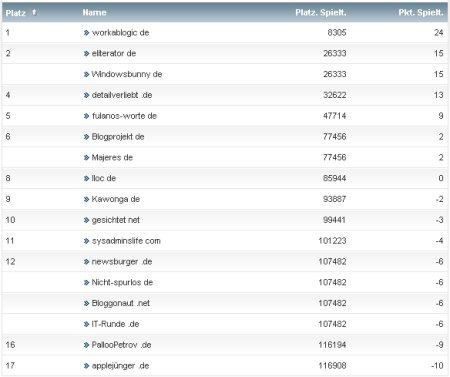Screen dimensions: 450x377
Task: Open the PallooPetrov .de link
Action: point(121,345)
